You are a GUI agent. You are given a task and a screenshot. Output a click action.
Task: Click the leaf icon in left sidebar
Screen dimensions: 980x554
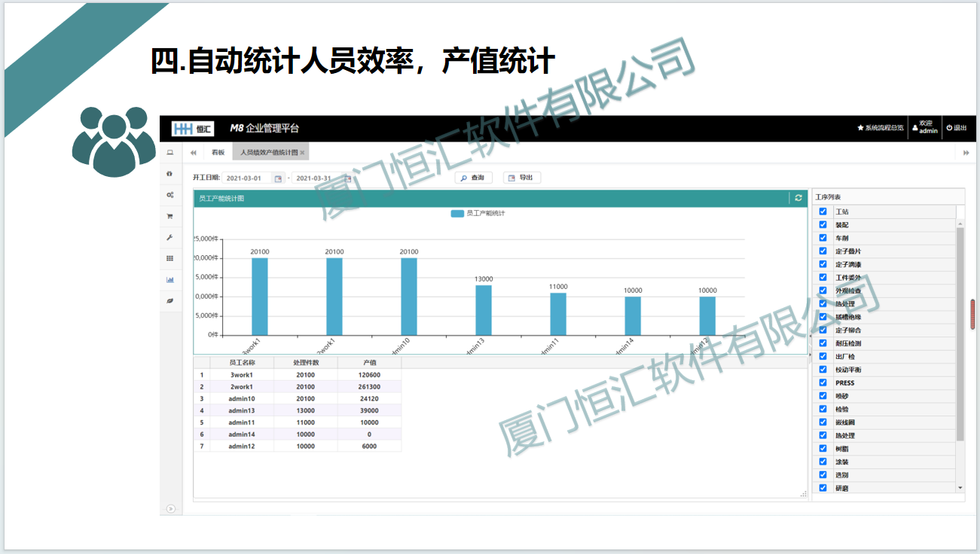pos(170,300)
